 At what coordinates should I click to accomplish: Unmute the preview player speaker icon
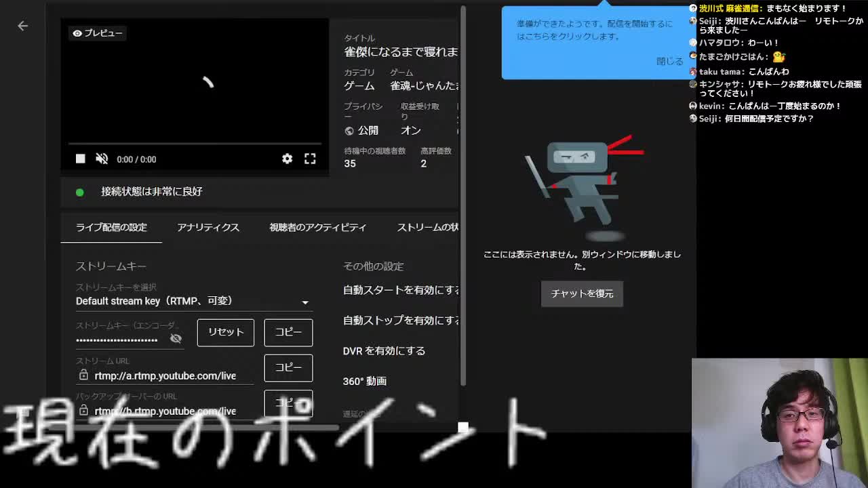click(102, 159)
